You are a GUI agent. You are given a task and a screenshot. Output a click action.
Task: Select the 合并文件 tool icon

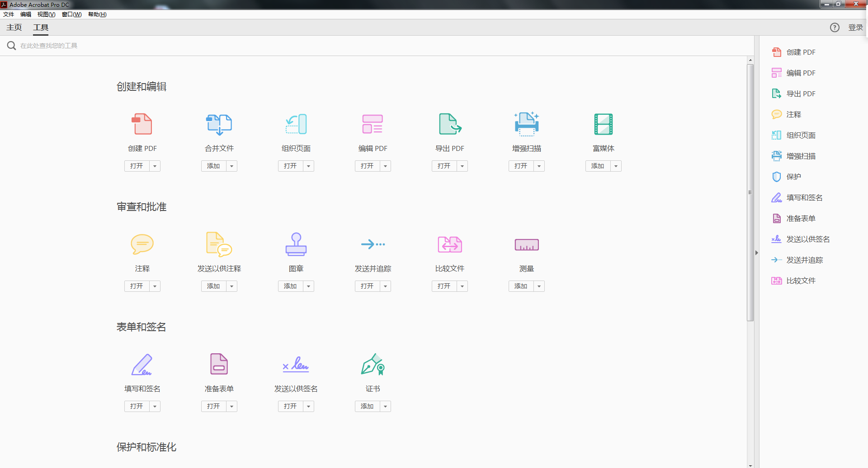pos(219,124)
